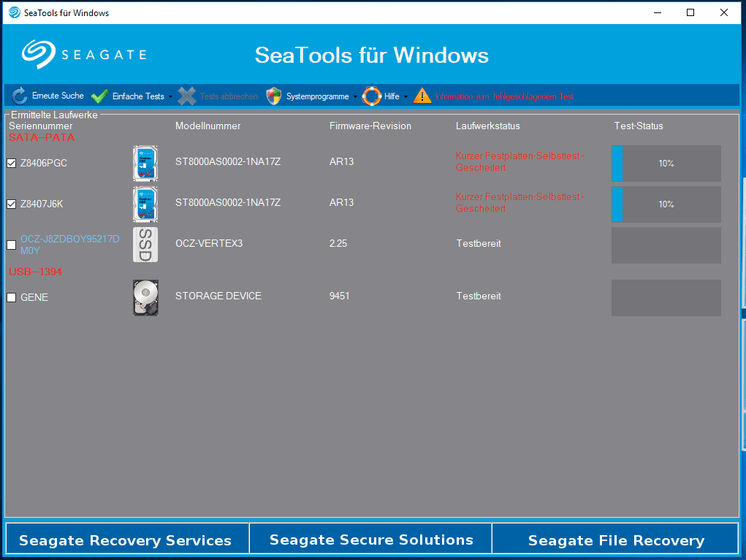Click the firmware revision 9451
Image resolution: width=746 pixels, height=560 pixels.
(x=340, y=296)
